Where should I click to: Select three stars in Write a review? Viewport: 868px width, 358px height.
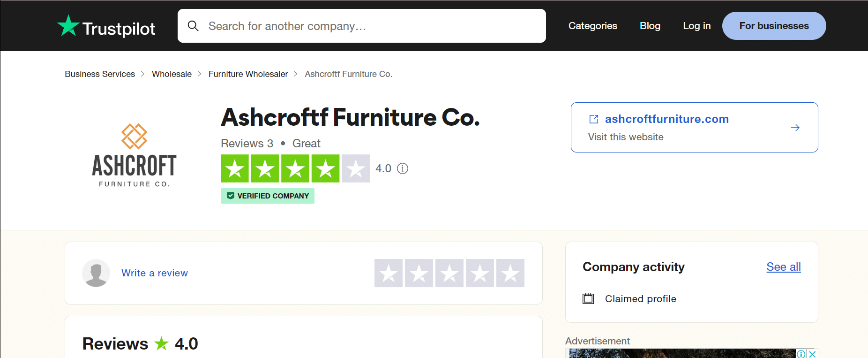pyautogui.click(x=449, y=273)
